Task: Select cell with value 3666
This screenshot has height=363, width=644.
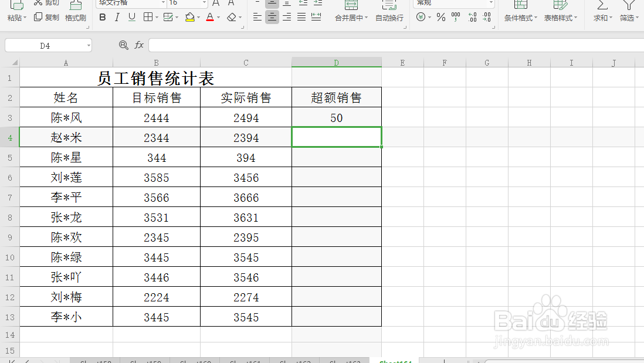Action: [246, 198]
